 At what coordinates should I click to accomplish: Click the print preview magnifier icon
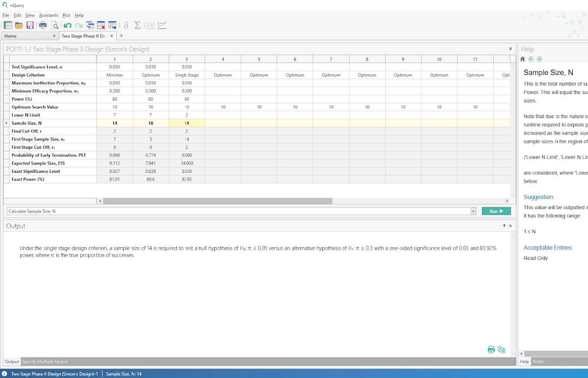[x=55, y=25]
